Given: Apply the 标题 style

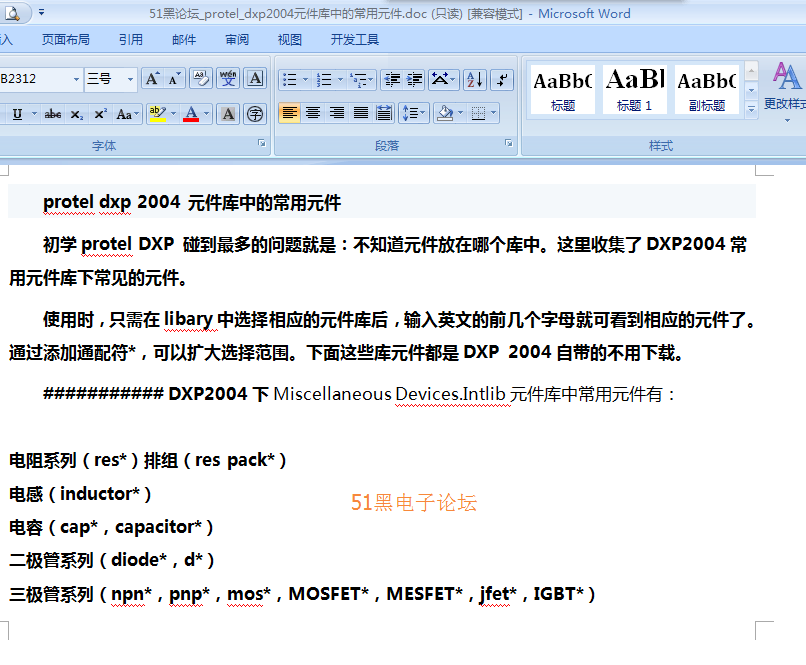Looking at the screenshot, I should pos(563,89).
